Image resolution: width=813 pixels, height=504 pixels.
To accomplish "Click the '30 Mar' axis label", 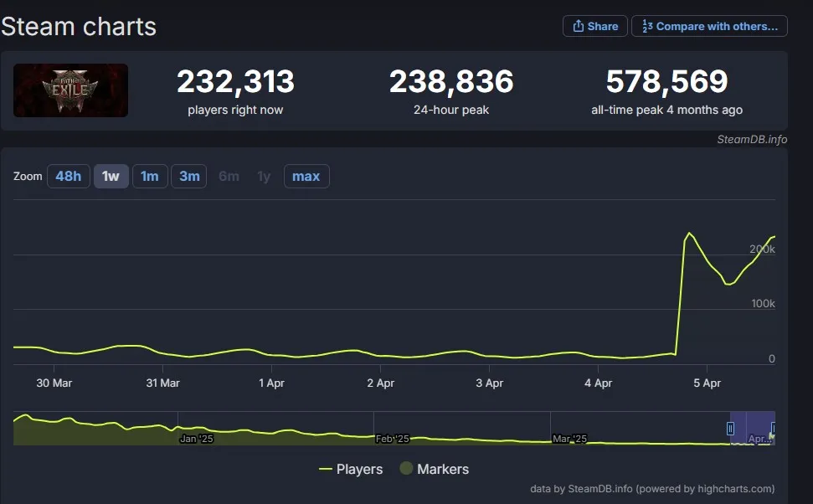I will (x=54, y=383).
